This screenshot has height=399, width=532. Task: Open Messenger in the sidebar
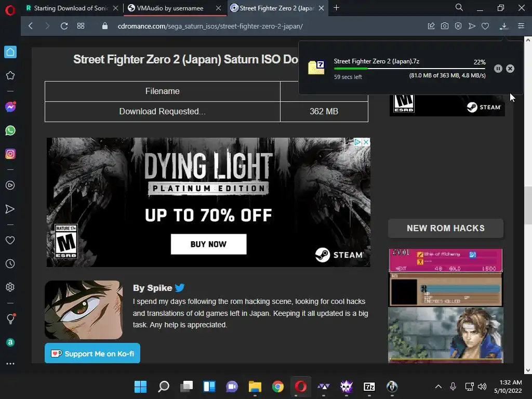click(10, 107)
